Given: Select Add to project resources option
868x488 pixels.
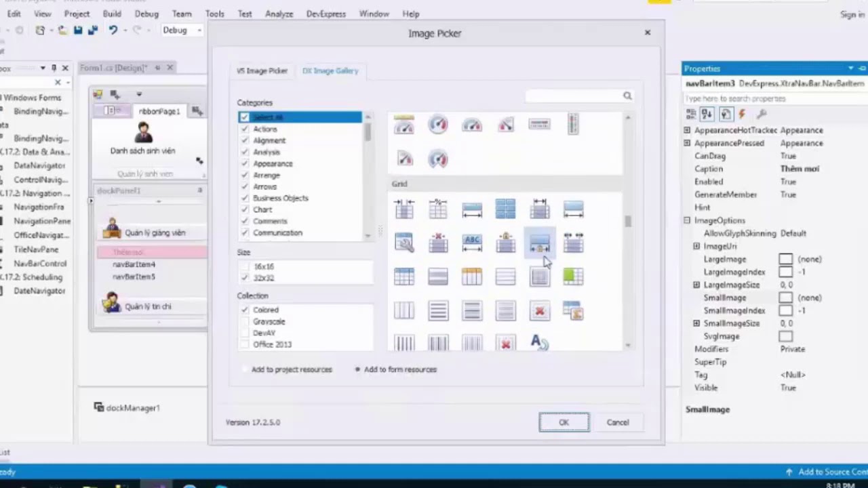Looking at the screenshot, I should [288, 369].
